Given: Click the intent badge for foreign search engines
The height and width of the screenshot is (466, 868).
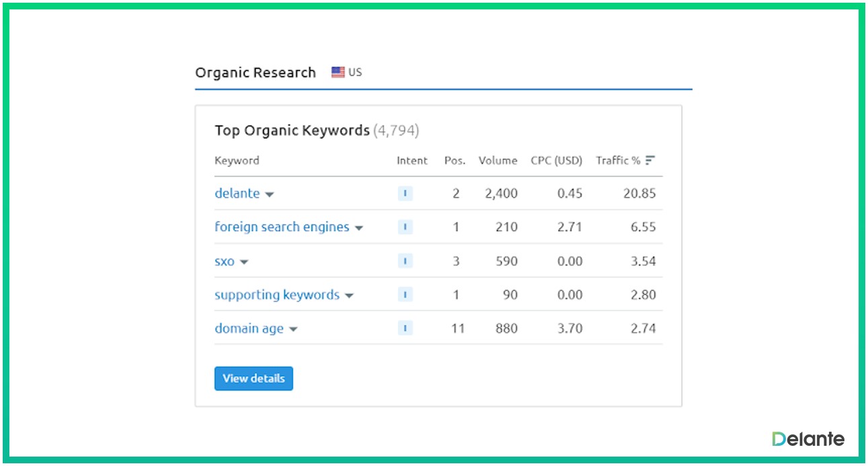Looking at the screenshot, I should (x=405, y=227).
